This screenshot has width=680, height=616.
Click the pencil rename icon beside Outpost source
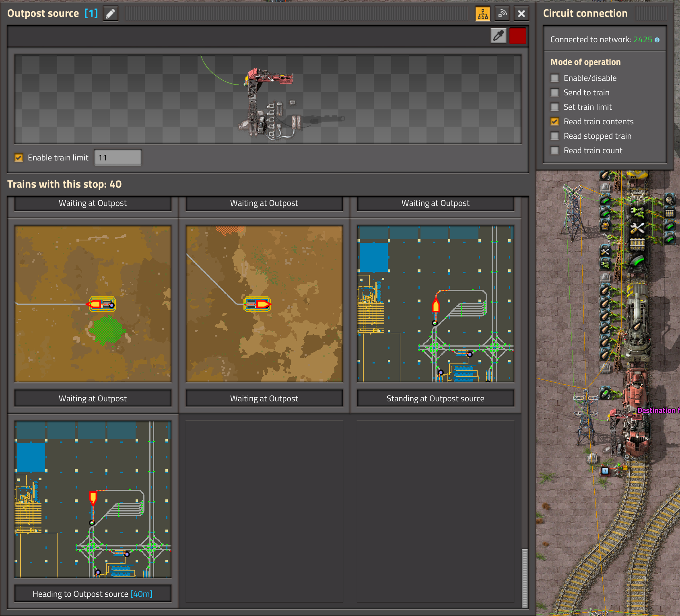[x=110, y=14]
